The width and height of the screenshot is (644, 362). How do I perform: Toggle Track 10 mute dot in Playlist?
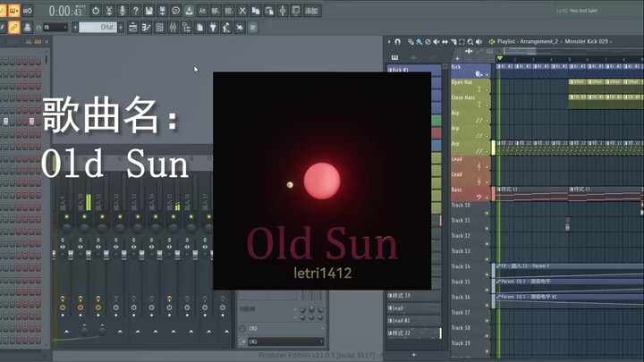[487, 213]
